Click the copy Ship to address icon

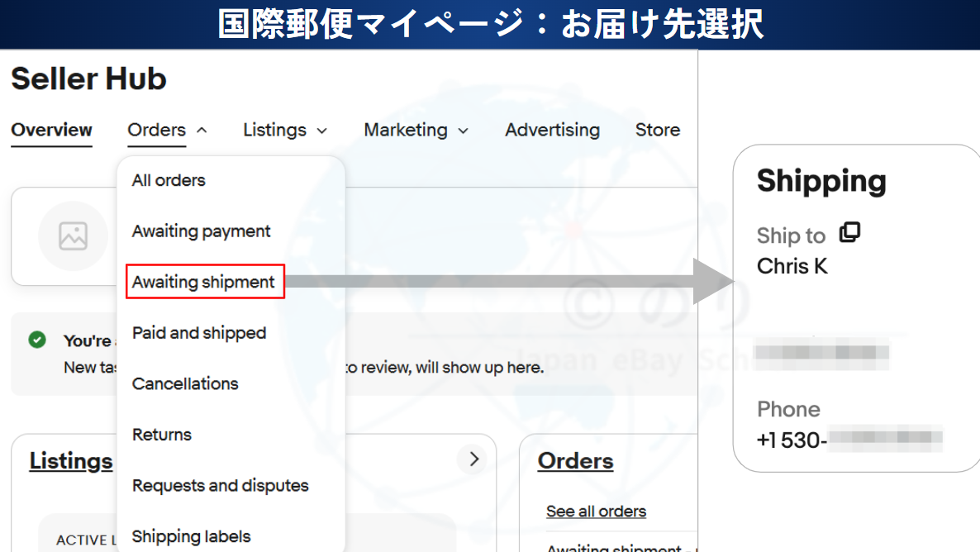[849, 233]
